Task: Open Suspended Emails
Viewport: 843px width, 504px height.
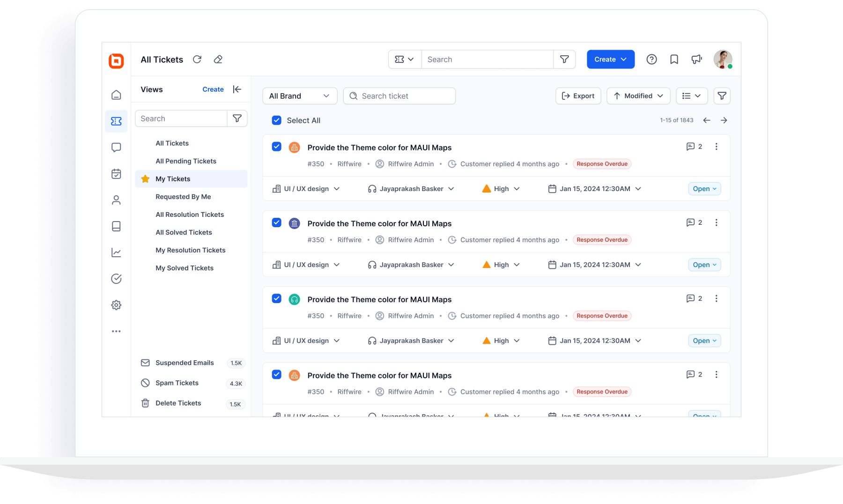Action: point(193,363)
